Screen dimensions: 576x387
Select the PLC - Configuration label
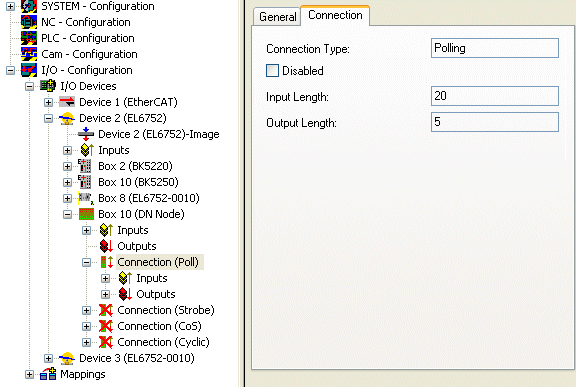point(88,38)
